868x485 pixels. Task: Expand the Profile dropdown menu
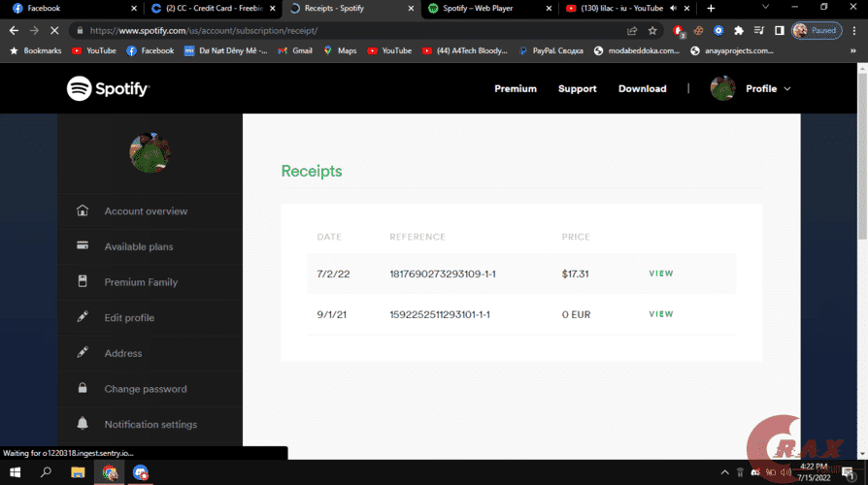(768, 88)
